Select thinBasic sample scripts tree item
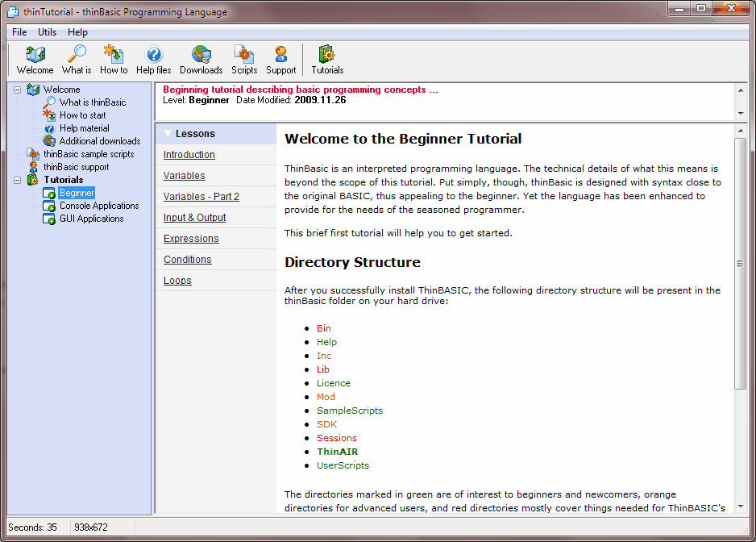Image resolution: width=756 pixels, height=542 pixels. [89, 154]
